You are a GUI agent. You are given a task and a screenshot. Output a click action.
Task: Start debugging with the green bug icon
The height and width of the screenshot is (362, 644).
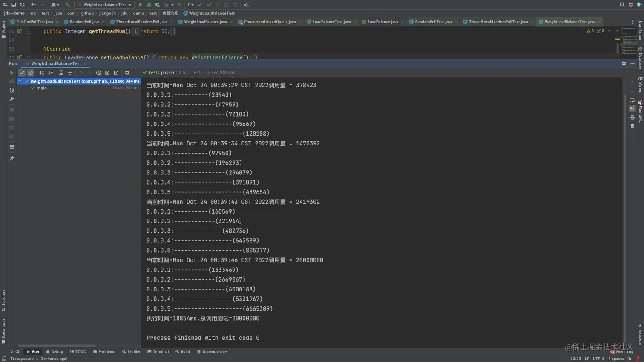149,5
